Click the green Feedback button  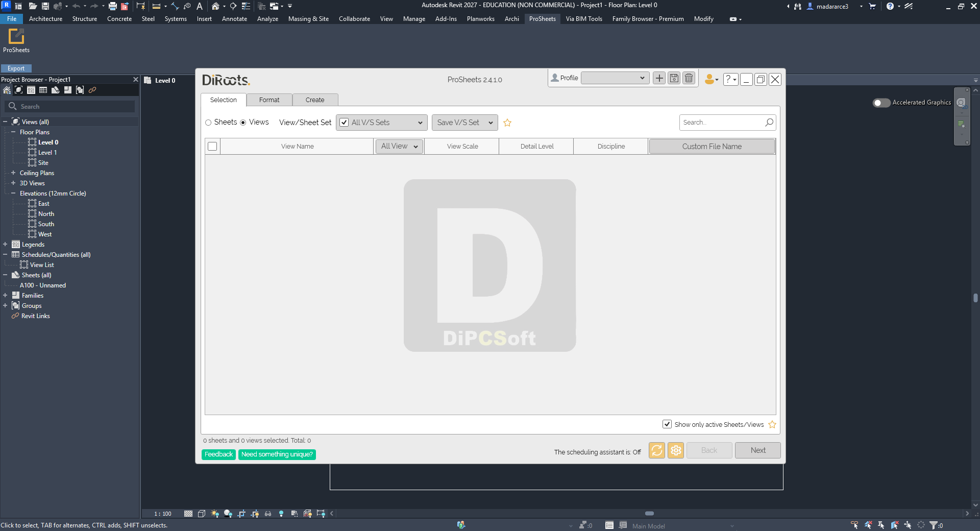tap(218, 454)
